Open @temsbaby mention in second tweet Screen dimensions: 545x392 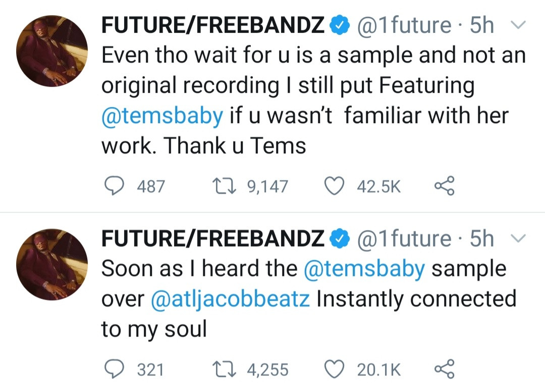(x=364, y=269)
